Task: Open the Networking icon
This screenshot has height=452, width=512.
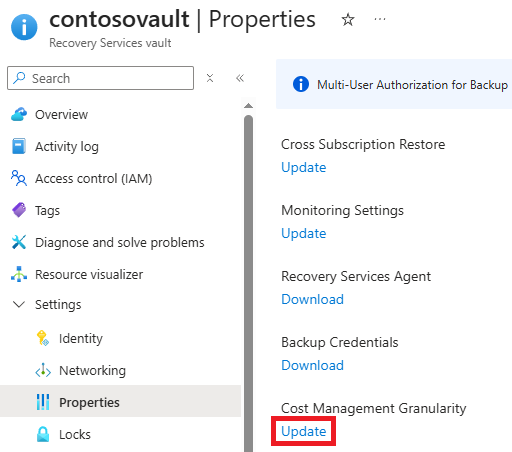Action: 43,370
